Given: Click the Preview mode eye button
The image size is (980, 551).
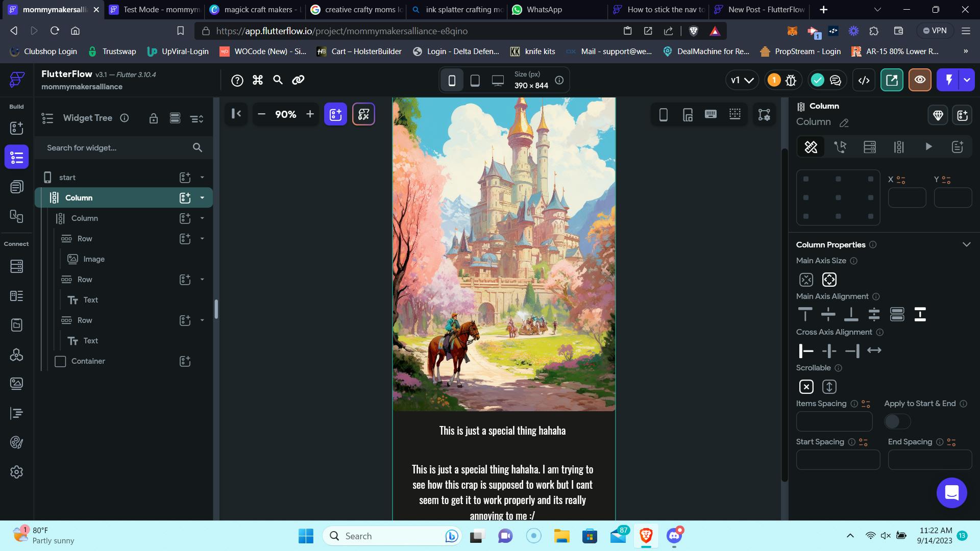Looking at the screenshot, I should 920,80.
